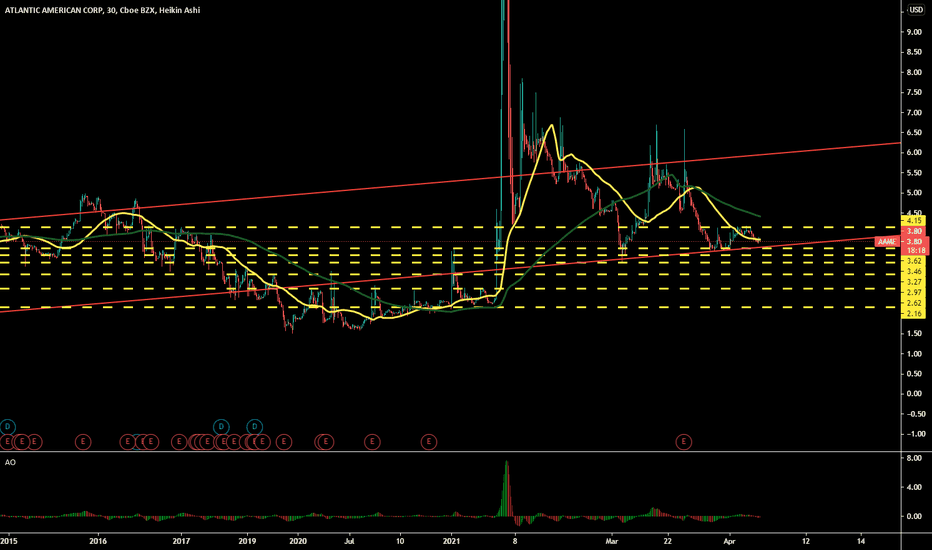Click the 7.00 price axis label

[914, 112]
